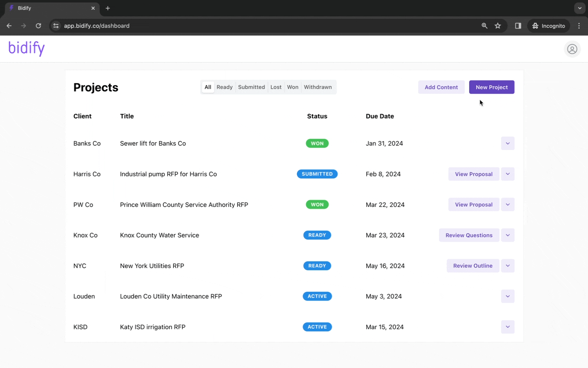Bookmark this page with the star icon
The image size is (588, 368).
tap(498, 26)
